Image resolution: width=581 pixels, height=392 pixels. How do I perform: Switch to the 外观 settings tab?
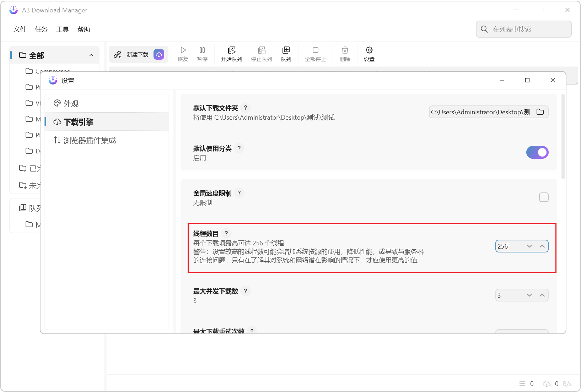tap(107, 103)
